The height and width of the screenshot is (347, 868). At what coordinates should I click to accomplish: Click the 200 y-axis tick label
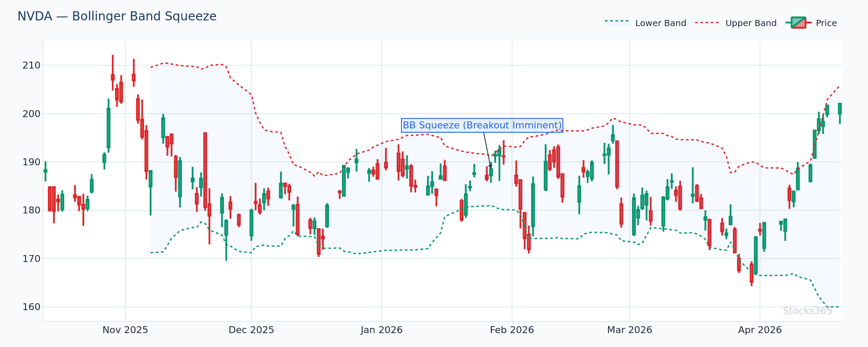click(x=31, y=114)
